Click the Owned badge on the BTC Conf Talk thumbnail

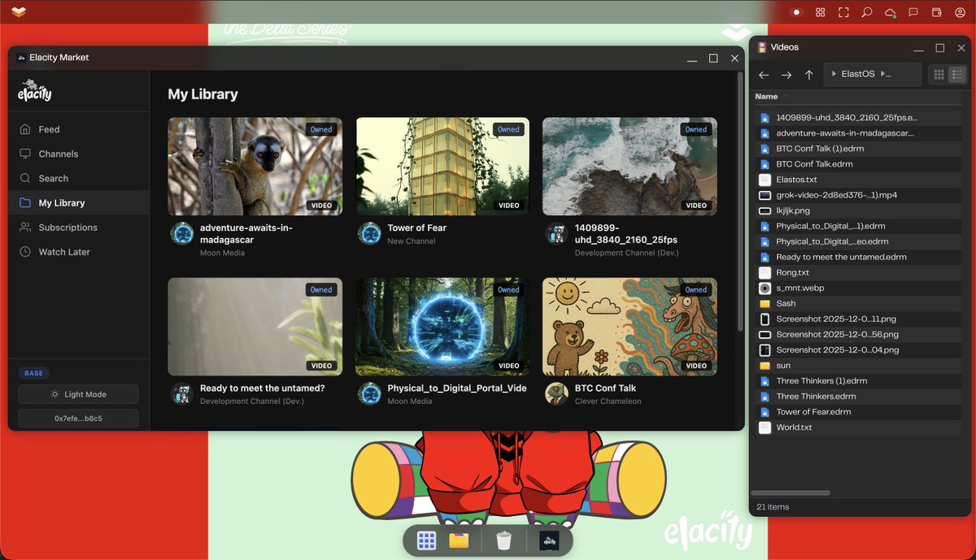coord(696,289)
